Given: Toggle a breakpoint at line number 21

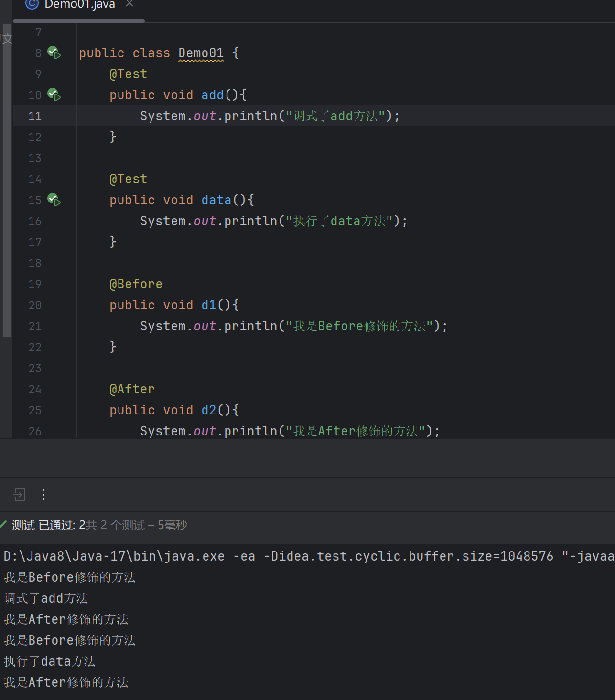Looking at the screenshot, I should 35,327.
